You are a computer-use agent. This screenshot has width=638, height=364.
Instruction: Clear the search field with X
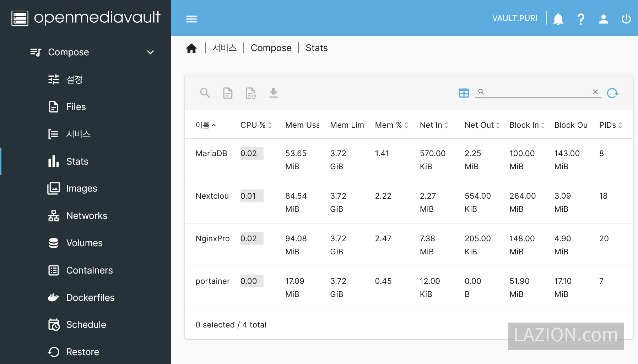coord(595,92)
